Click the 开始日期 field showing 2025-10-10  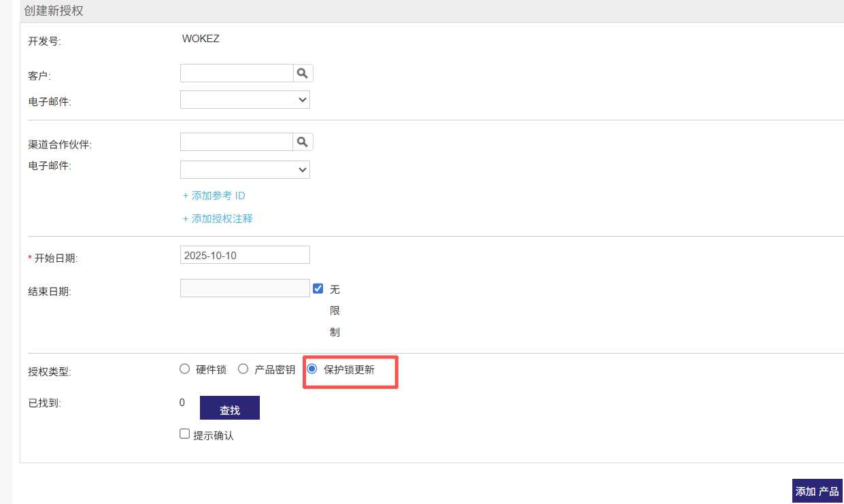pyautogui.click(x=245, y=255)
